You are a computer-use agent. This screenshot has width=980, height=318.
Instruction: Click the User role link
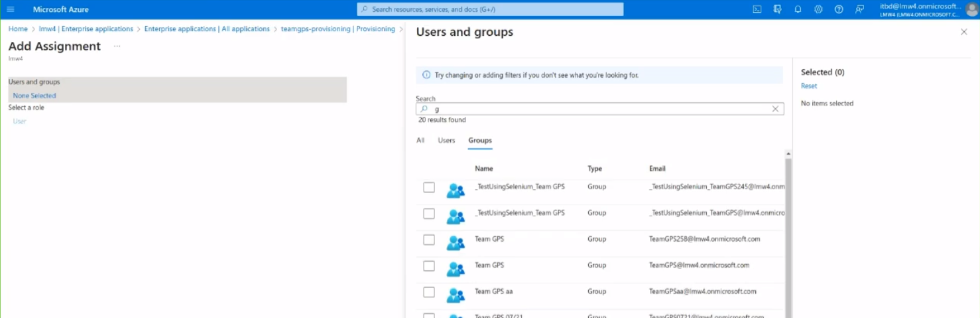coord(20,121)
